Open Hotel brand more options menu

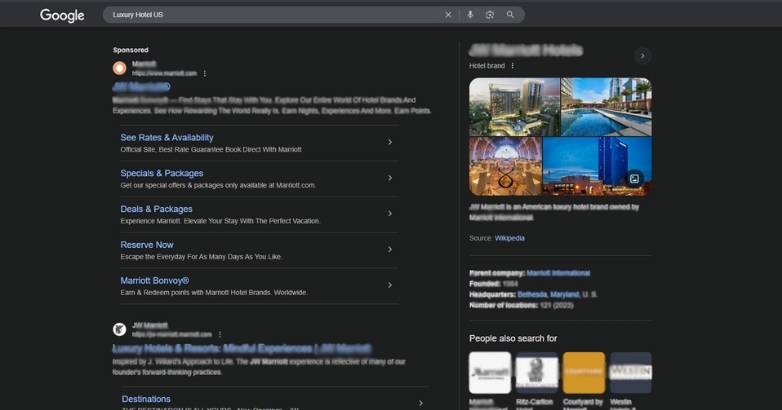point(512,66)
